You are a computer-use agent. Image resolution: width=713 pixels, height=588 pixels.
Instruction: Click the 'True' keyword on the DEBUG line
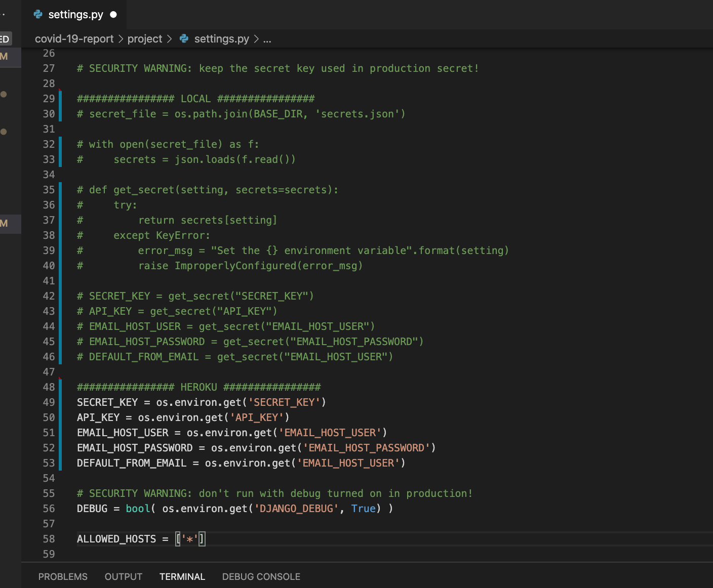364,509
